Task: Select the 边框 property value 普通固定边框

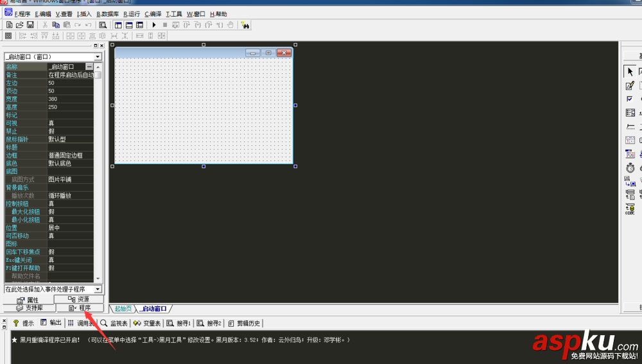Action: [x=71, y=155]
